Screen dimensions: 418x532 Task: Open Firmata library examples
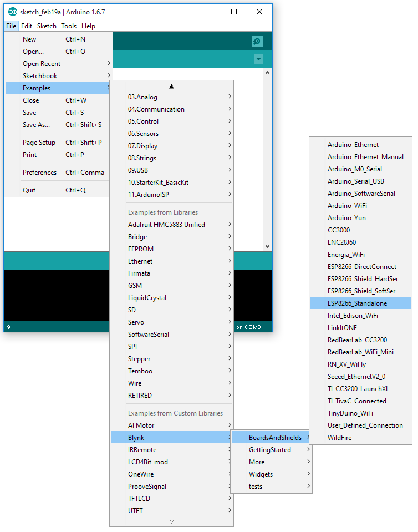pyautogui.click(x=171, y=273)
